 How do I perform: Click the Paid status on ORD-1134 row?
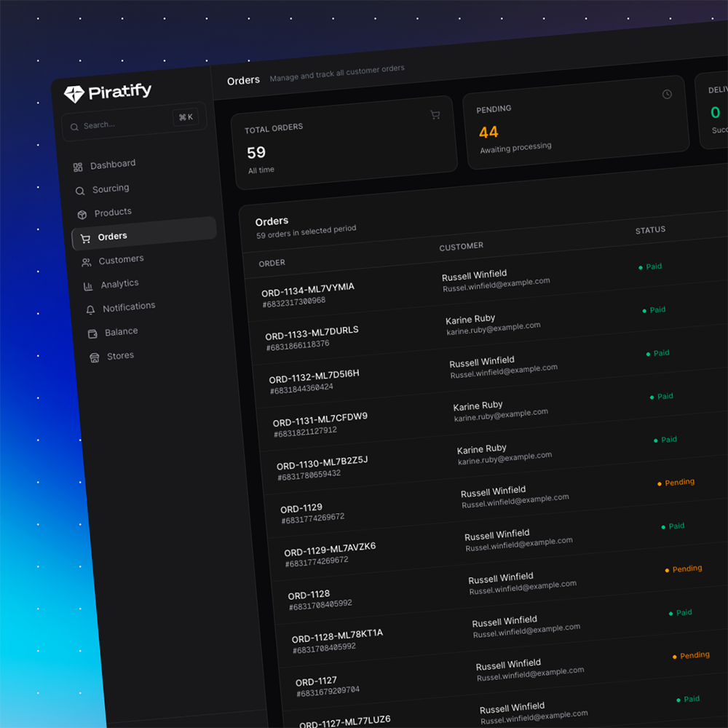(650, 267)
